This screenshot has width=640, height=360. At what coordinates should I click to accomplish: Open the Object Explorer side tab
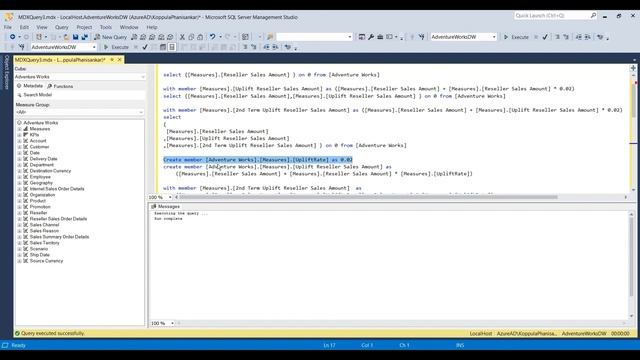pyautogui.click(x=7, y=72)
